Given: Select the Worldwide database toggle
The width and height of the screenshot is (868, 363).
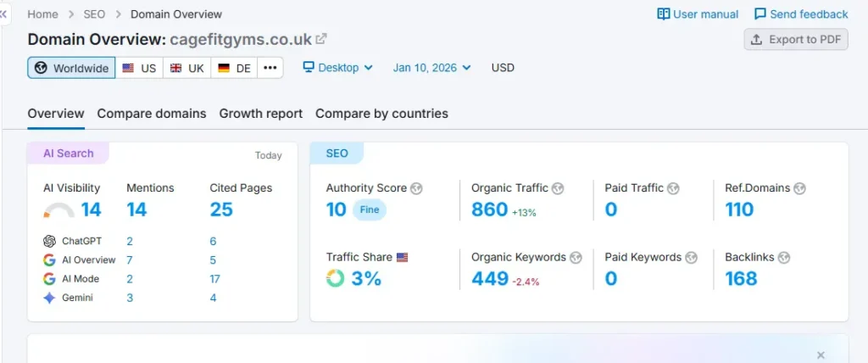Looking at the screenshot, I should pos(71,68).
